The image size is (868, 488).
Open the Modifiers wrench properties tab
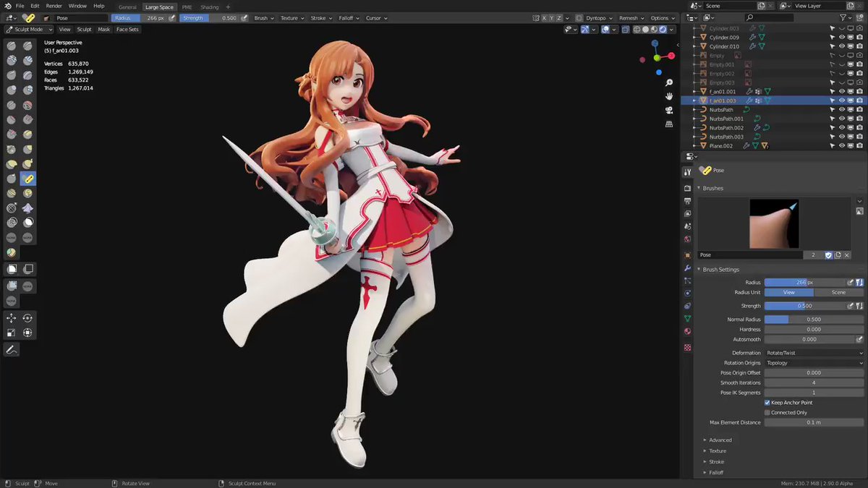tap(687, 268)
